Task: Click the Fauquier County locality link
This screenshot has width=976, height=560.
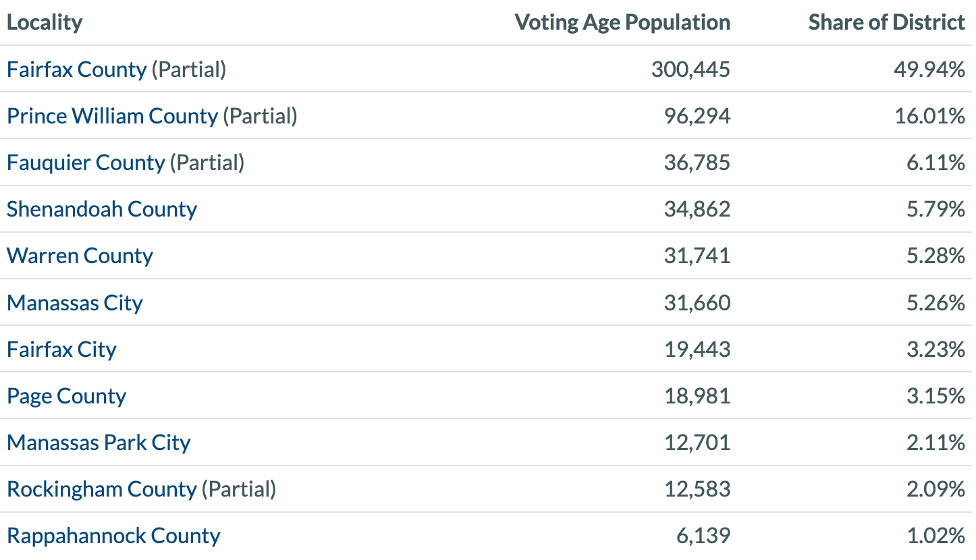Action: coord(86,163)
